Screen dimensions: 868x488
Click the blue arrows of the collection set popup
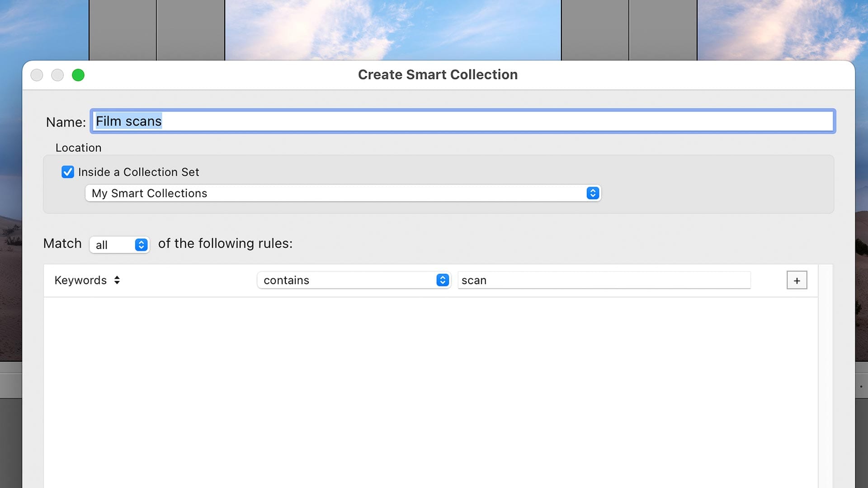[x=593, y=193]
